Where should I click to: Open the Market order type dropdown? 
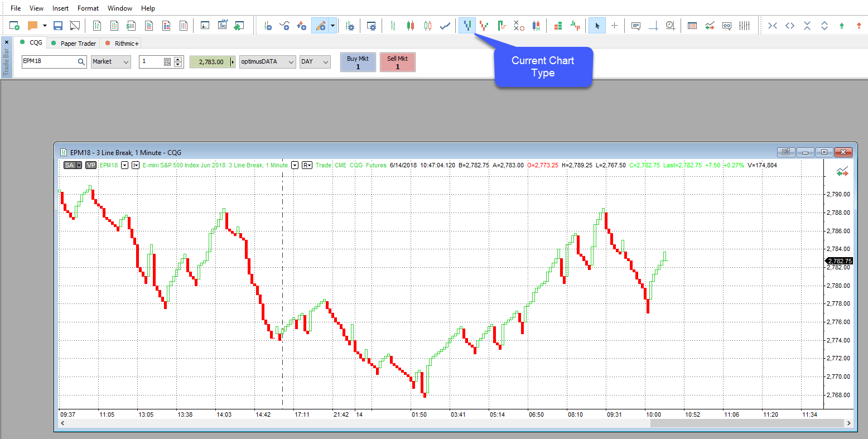point(111,62)
